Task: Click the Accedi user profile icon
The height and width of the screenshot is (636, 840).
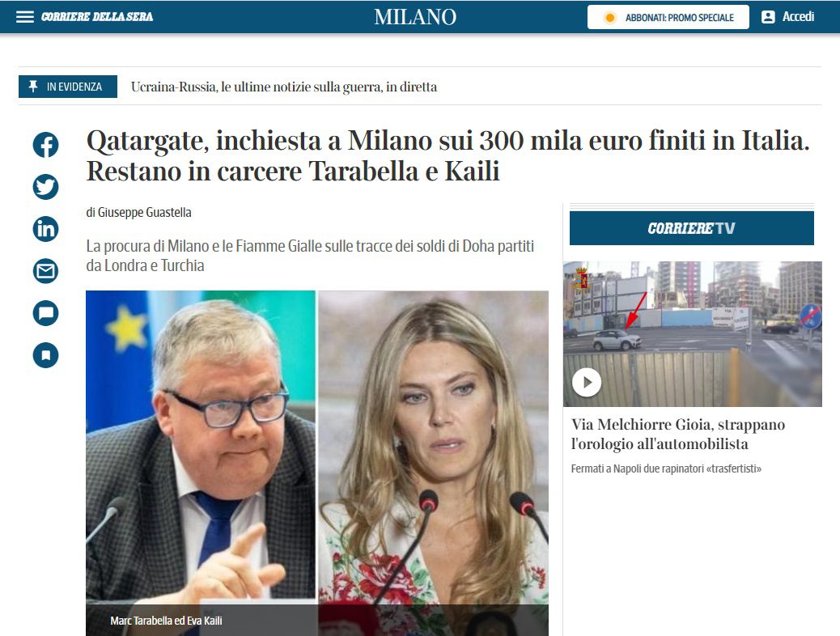Action: [x=768, y=17]
